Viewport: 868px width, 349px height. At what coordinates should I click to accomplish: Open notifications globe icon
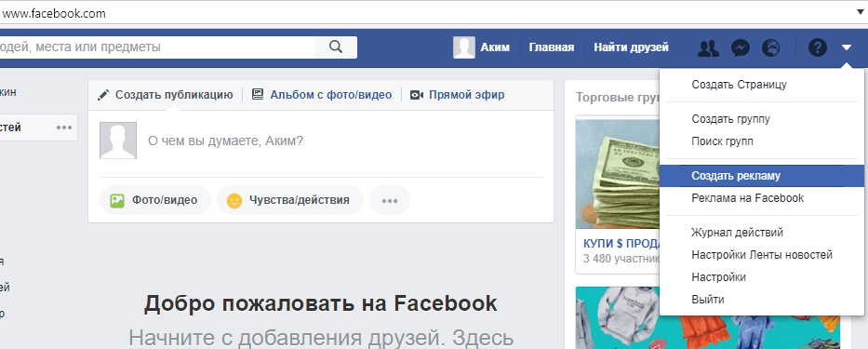point(770,48)
